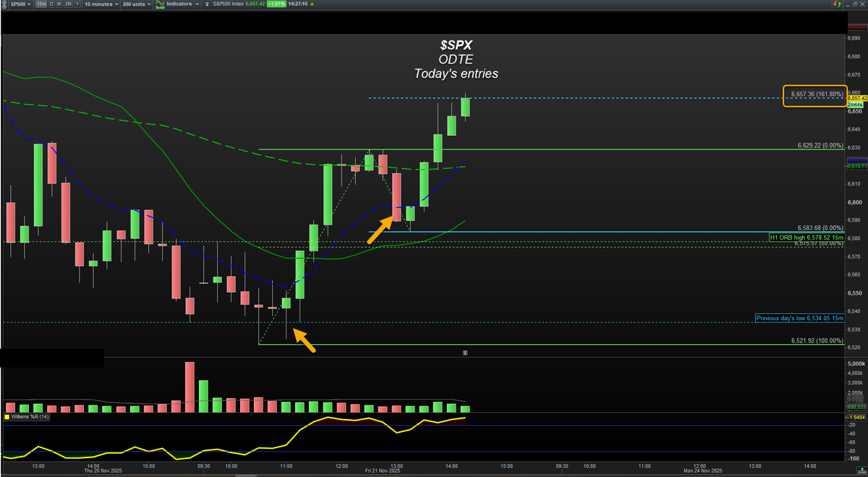Click the Williams %R value tag -1.9484

[x=856, y=418]
